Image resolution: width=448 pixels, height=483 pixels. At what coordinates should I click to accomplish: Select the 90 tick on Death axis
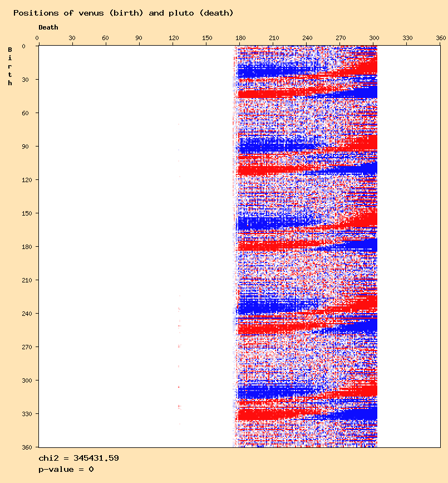coord(139,38)
